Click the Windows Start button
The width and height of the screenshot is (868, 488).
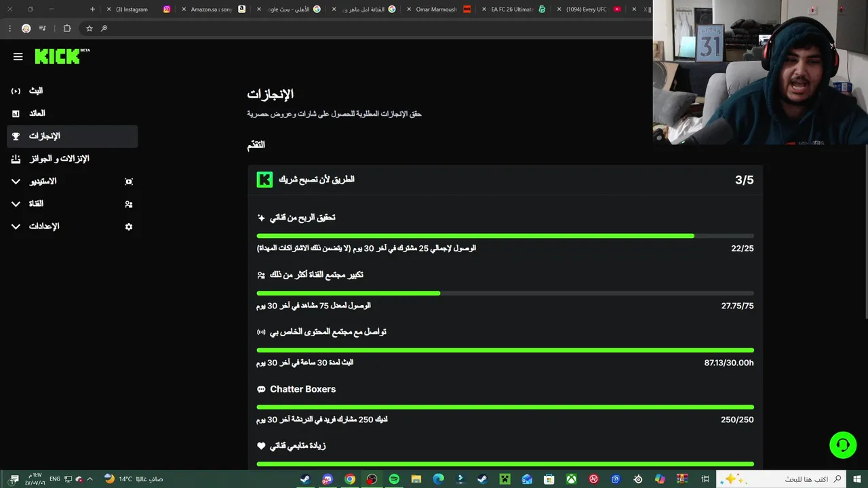click(x=857, y=479)
